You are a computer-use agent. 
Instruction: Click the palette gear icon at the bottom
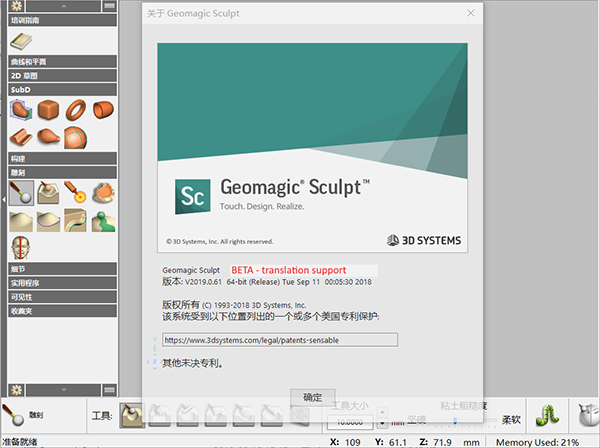tap(16, 390)
